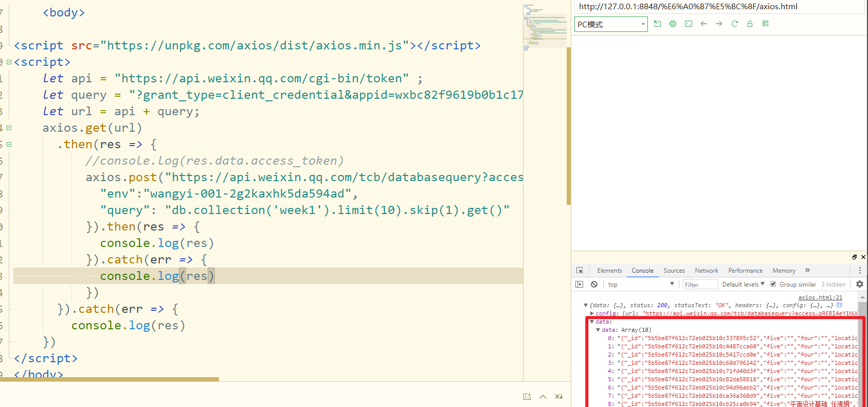
Task: Open DevTools console settings gear
Action: point(859,284)
